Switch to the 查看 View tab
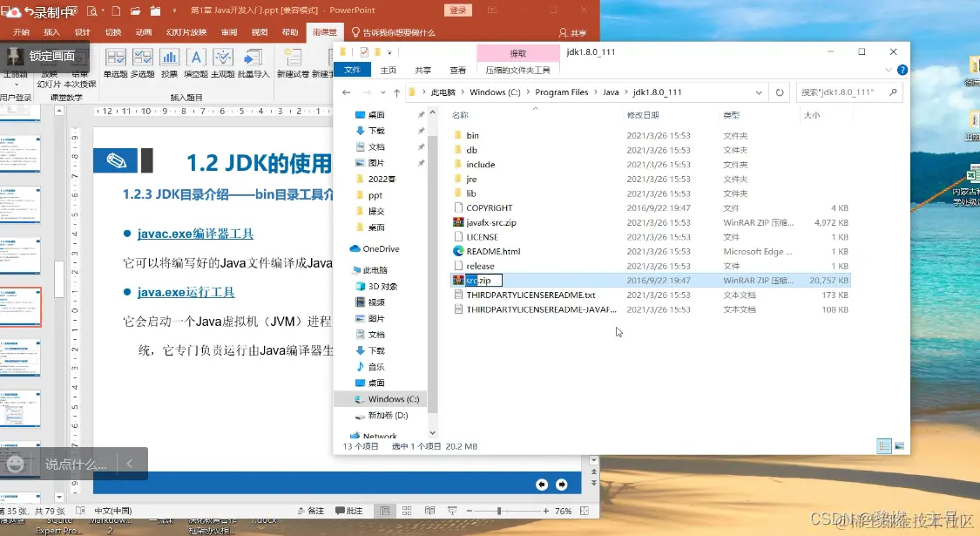Image resolution: width=980 pixels, height=536 pixels. click(x=459, y=69)
